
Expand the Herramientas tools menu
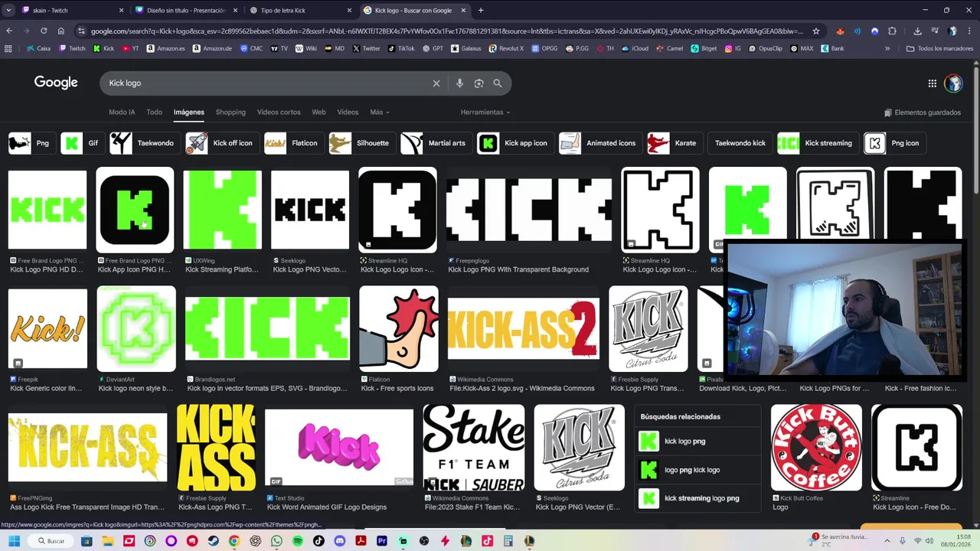coord(485,112)
